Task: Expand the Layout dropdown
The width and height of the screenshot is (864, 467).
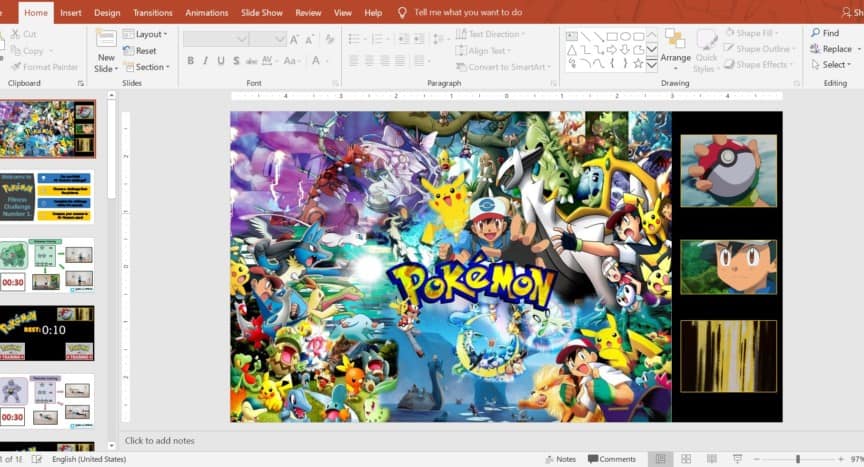Action: point(146,35)
